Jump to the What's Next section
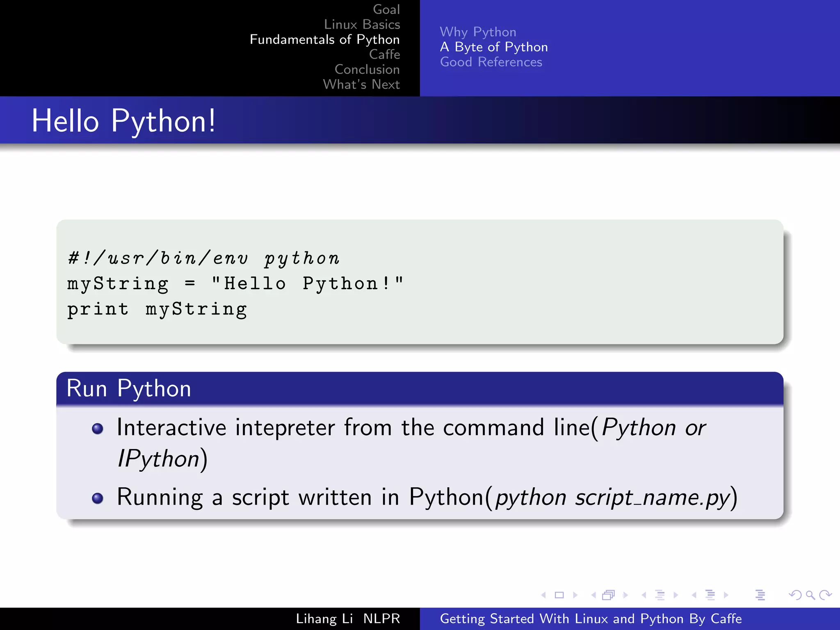840x630 pixels. click(x=361, y=84)
